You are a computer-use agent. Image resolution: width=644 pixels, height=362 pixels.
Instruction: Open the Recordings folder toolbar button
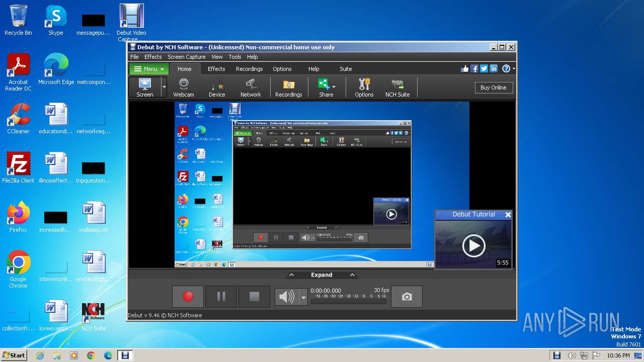289,87
